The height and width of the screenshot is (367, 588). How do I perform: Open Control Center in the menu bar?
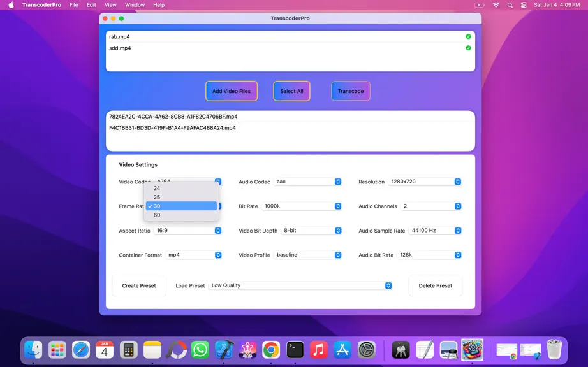click(524, 5)
